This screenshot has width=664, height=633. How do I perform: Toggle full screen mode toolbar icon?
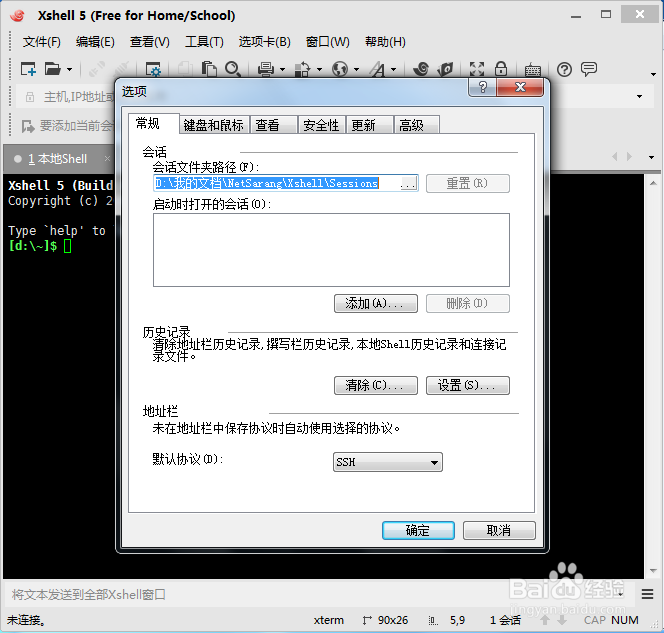(477, 69)
